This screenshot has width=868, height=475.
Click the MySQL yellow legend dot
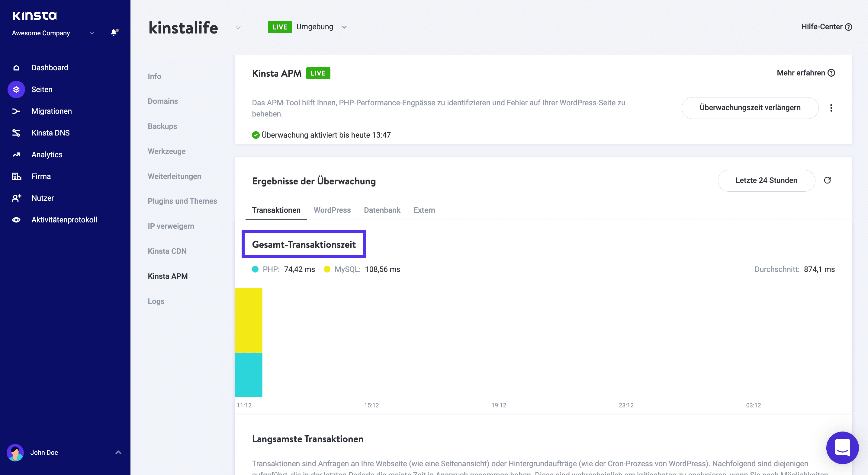coord(327,269)
